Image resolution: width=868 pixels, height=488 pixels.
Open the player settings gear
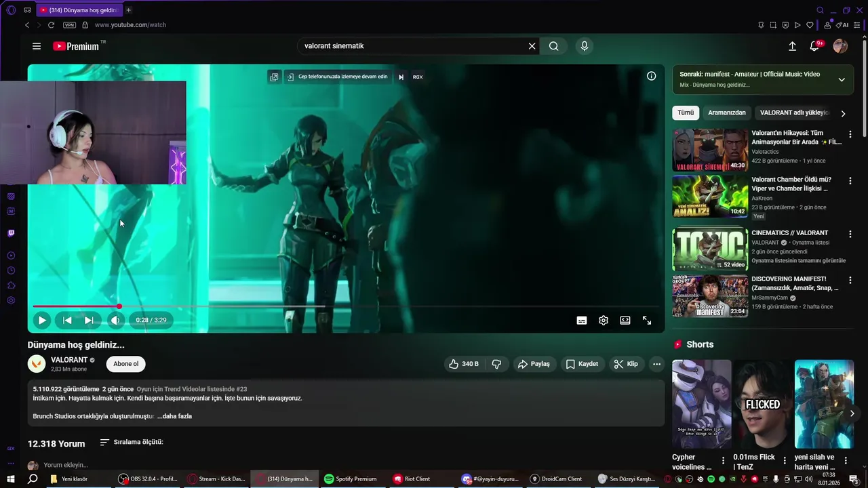tap(604, 321)
